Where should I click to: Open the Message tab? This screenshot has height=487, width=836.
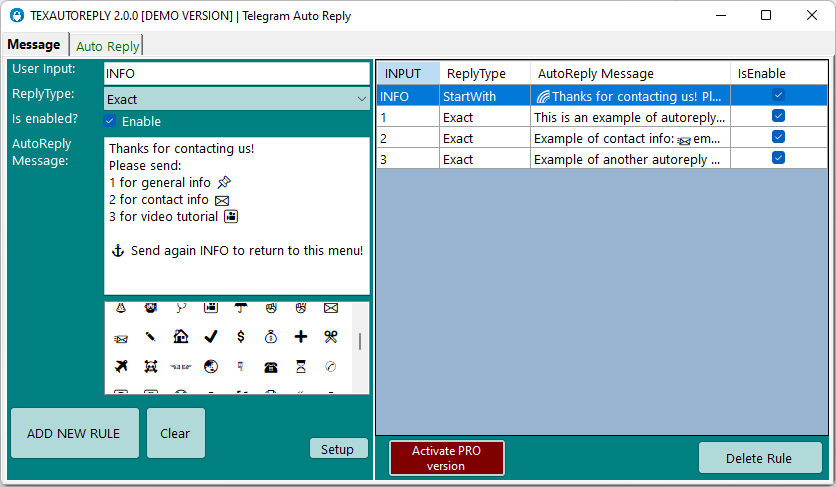tap(34, 45)
